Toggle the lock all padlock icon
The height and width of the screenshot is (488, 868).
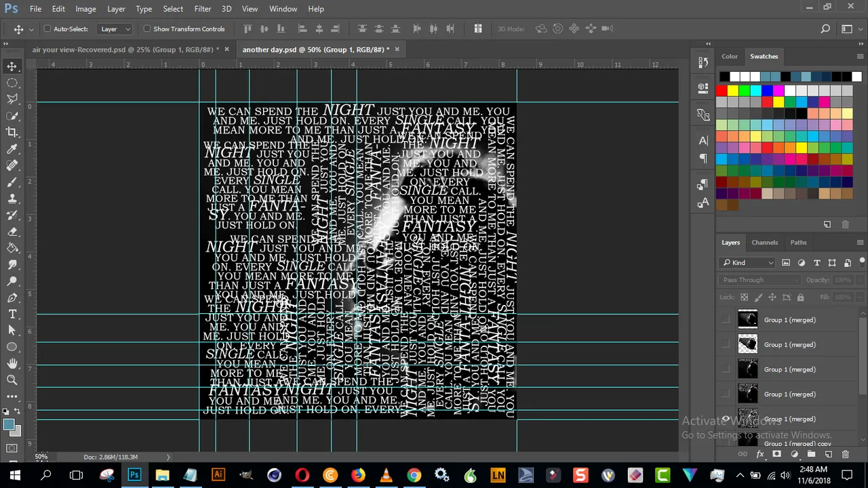click(x=800, y=297)
